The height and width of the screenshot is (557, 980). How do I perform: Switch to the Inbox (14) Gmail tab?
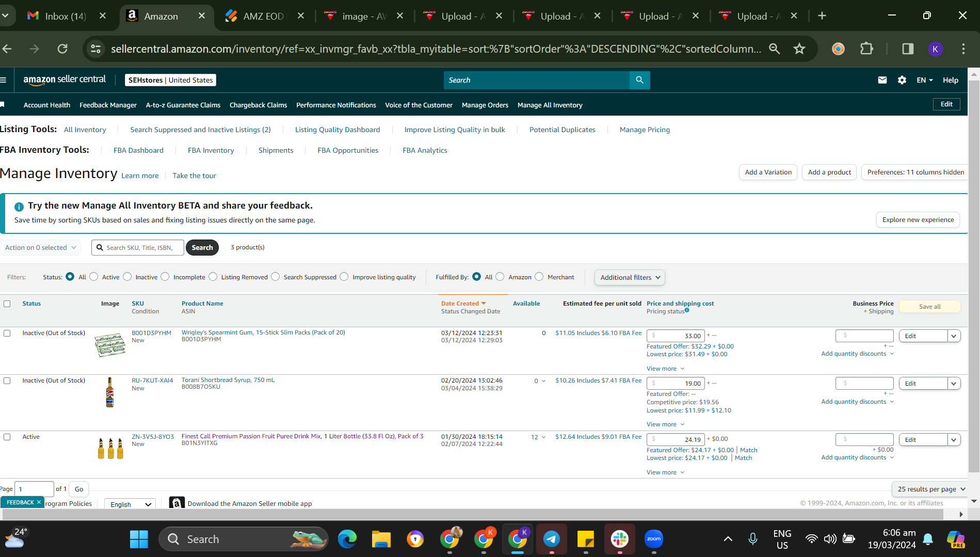(x=65, y=16)
